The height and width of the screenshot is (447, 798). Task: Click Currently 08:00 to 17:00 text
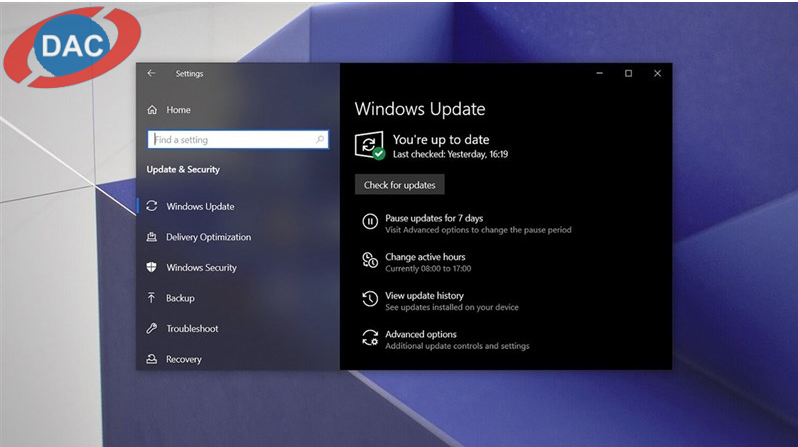(x=428, y=268)
